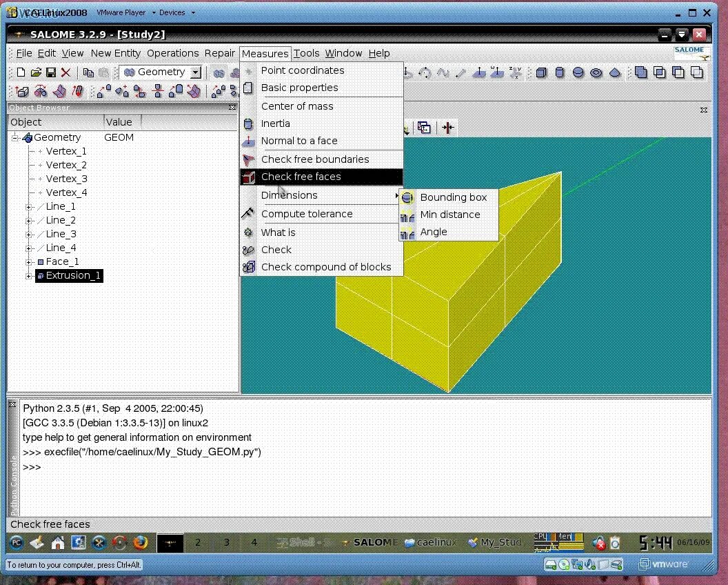The width and height of the screenshot is (728, 585).
Task: Click the Section boolean operation icon
Action: coord(696,72)
